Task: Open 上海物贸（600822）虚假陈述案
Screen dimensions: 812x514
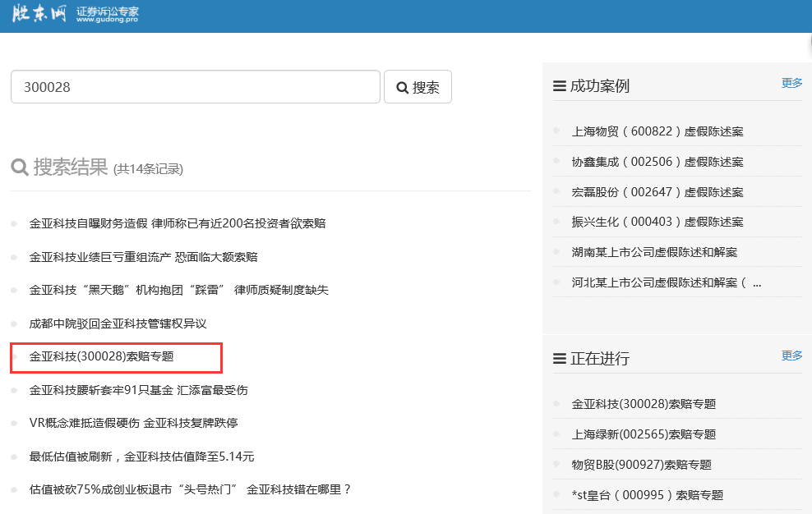Action: (x=657, y=131)
